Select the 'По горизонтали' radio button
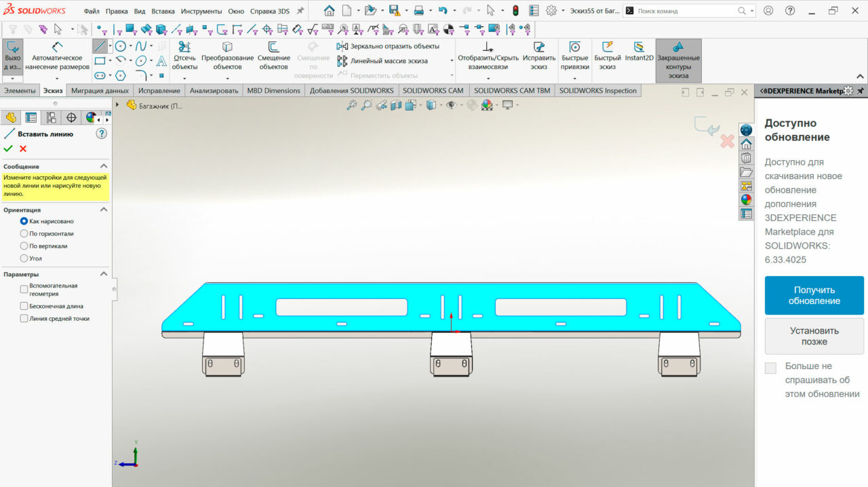The image size is (868, 487). (24, 233)
